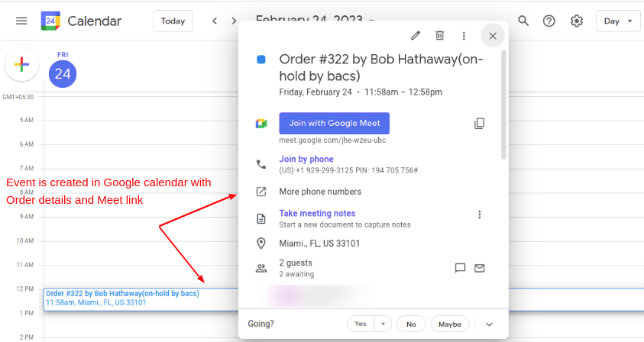Open the Help question mark icon

point(549,21)
